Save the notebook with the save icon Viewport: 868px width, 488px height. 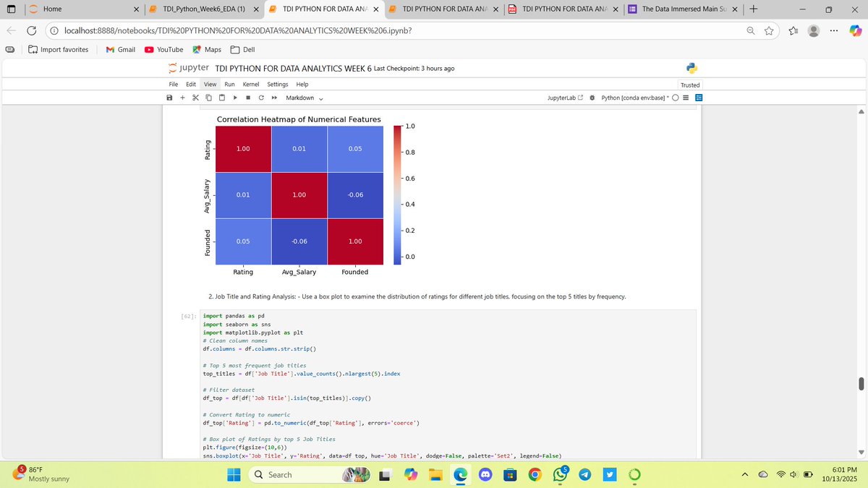169,98
